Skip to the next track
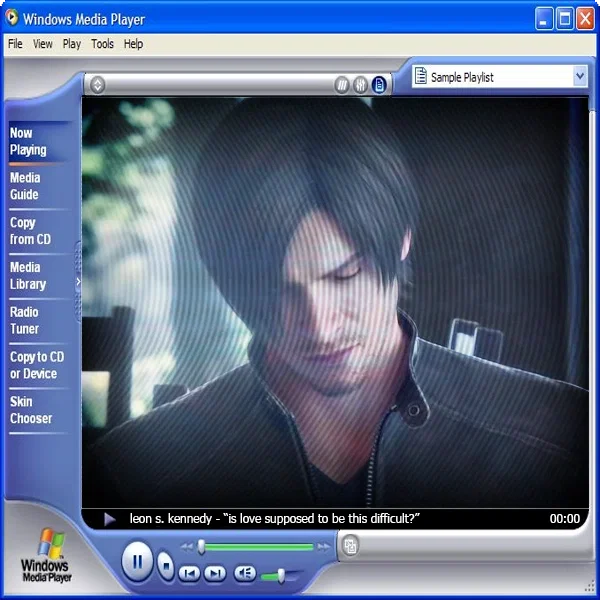 tap(215, 573)
